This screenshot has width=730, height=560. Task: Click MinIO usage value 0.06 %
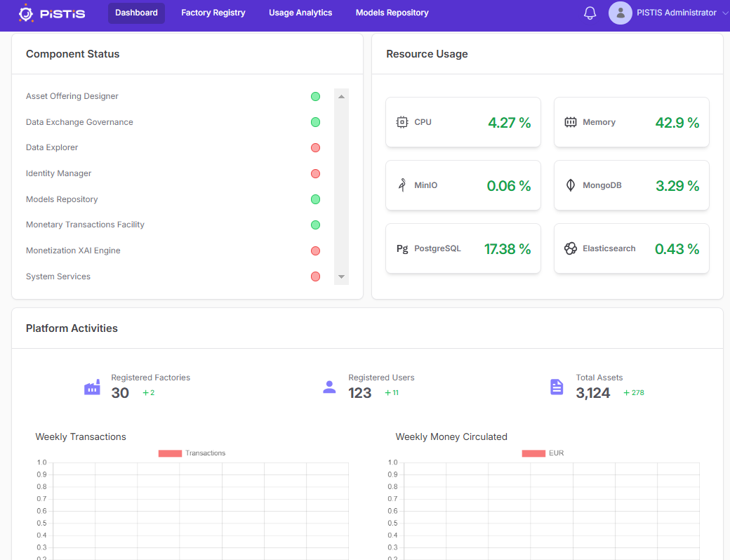coord(509,186)
